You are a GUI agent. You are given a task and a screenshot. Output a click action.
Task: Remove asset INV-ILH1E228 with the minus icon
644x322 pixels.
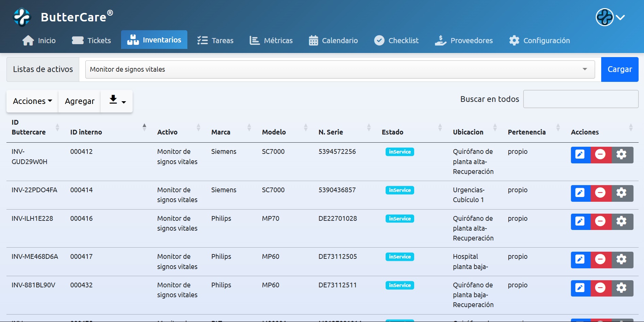600,221
